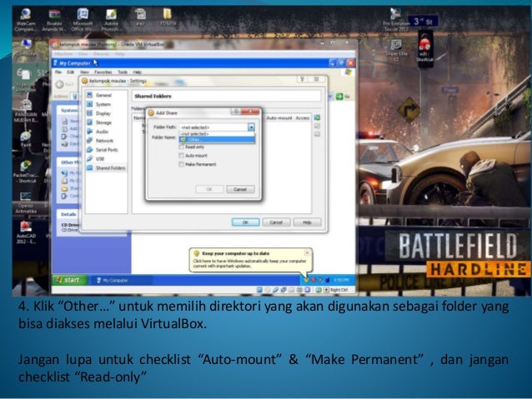Click the Keep your computer up to date balloon
Image resolution: width=532 pixels, height=399 pixels.
[x=251, y=260]
